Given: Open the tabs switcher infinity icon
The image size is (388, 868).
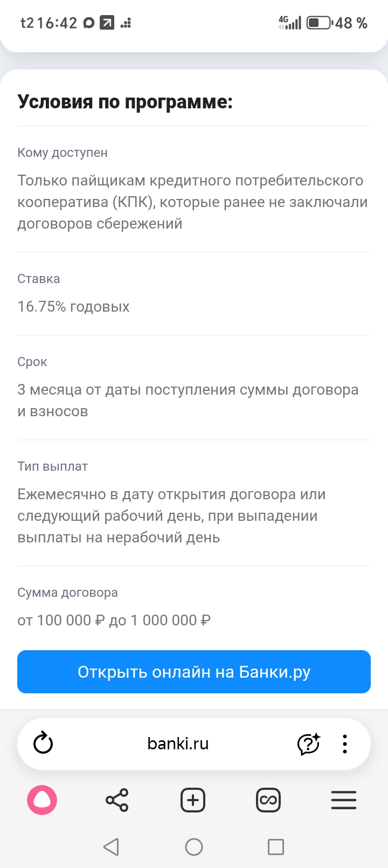Looking at the screenshot, I should point(268,800).
